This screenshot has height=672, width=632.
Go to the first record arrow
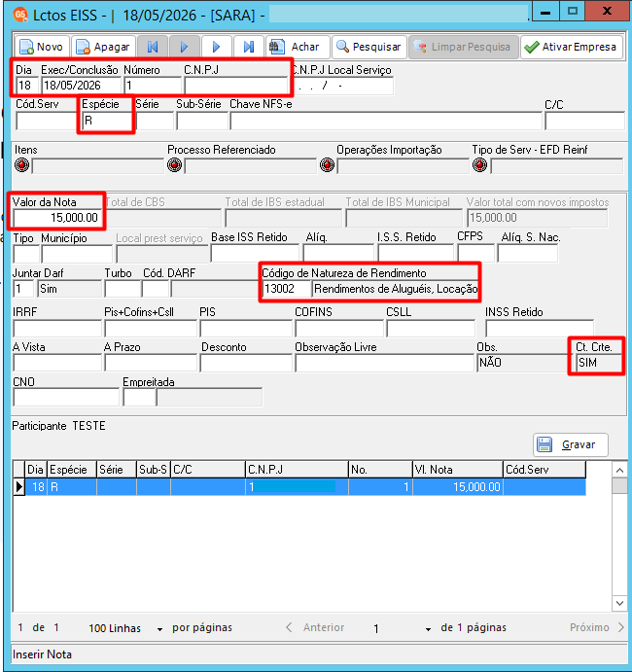(152, 47)
